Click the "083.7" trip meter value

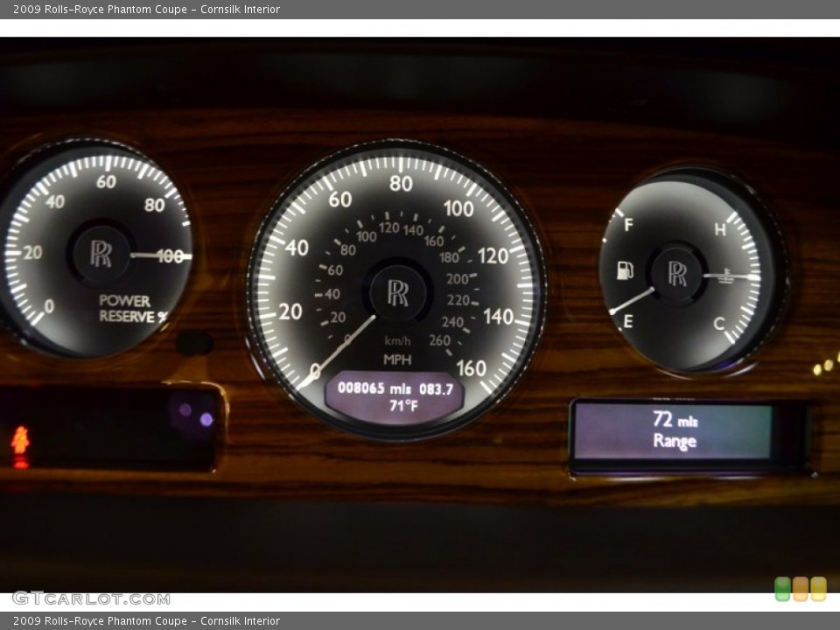coord(436,388)
